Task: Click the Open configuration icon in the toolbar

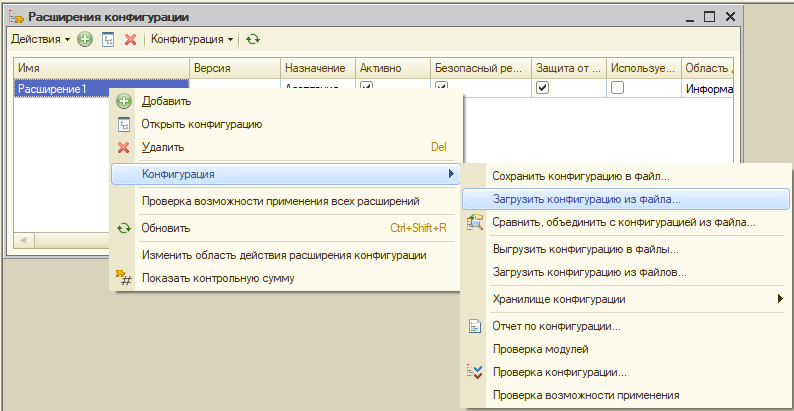Action: pos(107,39)
